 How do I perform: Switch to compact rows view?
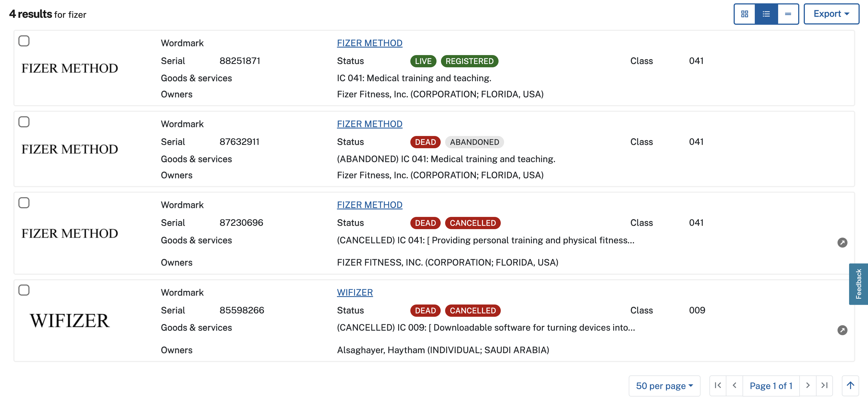coord(788,14)
